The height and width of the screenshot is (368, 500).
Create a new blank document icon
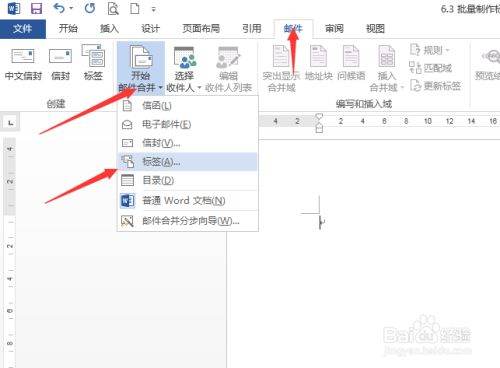point(135,9)
